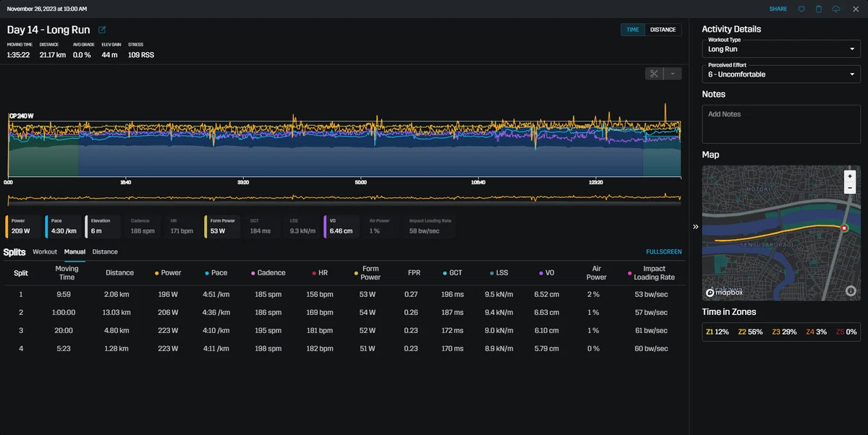Image resolution: width=868 pixels, height=435 pixels.
Task: Open the Perceived Effort dropdown
Action: (781, 73)
